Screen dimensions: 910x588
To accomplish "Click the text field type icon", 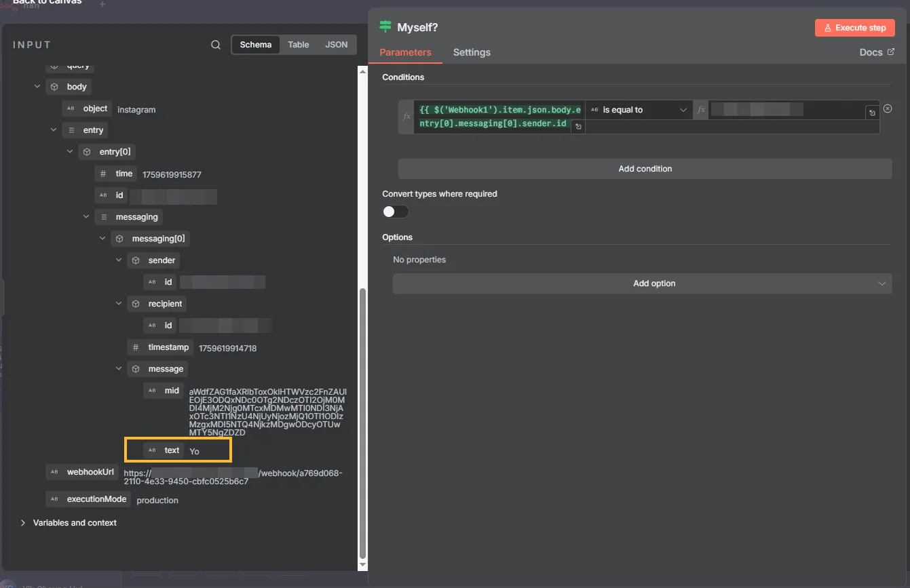I will pyautogui.click(x=152, y=450).
